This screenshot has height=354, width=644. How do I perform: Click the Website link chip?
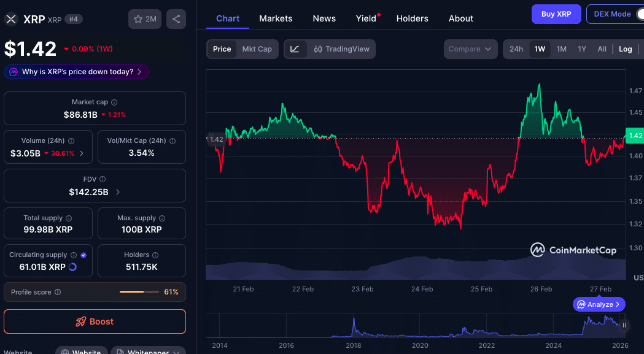82,352
